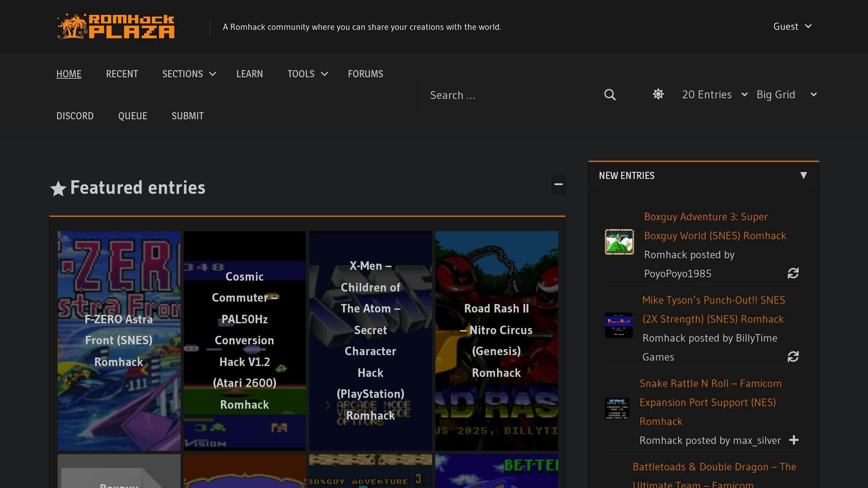868x488 pixels.
Task: Click the Romhack community tagline text
Action: 362,27
